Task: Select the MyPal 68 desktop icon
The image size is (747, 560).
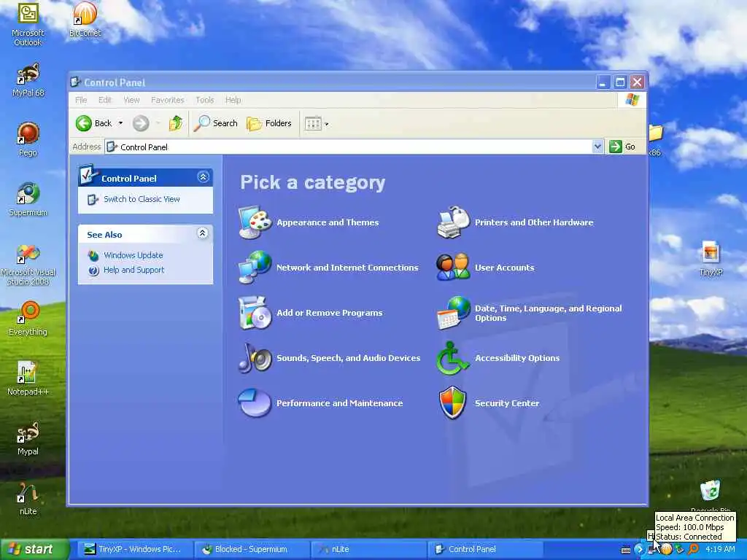Action: tap(28, 80)
